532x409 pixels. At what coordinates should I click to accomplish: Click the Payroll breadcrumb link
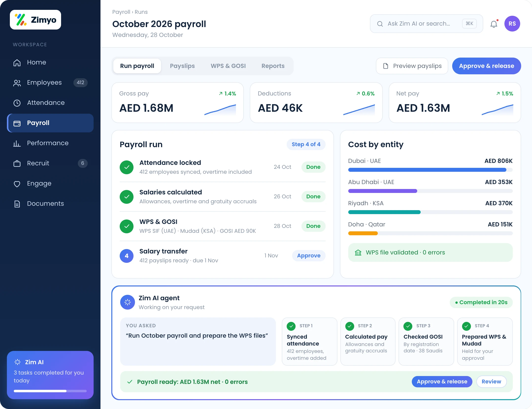coord(121,12)
